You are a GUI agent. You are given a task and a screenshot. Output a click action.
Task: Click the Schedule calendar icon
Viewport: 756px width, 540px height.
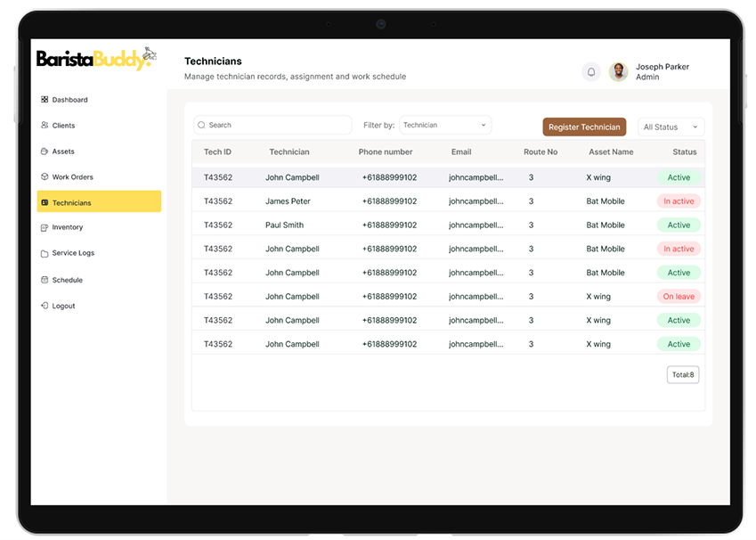pyautogui.click(x=45, y=280)
